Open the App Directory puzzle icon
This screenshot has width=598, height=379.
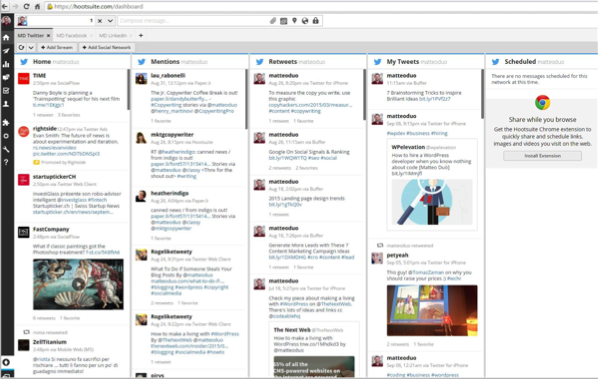point(6,122)
